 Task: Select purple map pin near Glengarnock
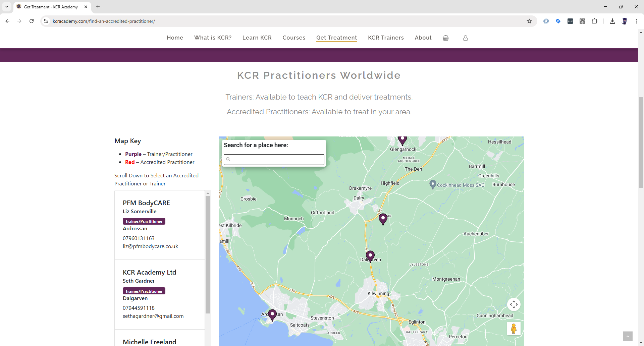[x=402, y=140]
